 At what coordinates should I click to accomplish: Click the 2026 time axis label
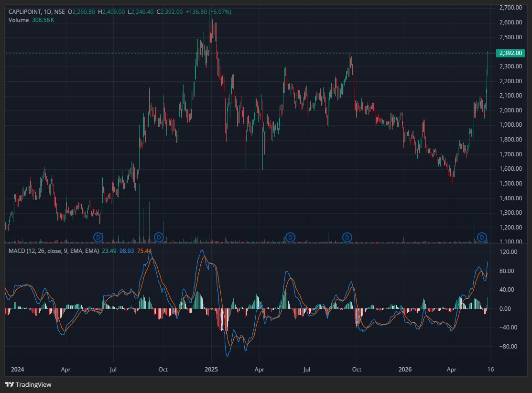(x=405, y=369)
